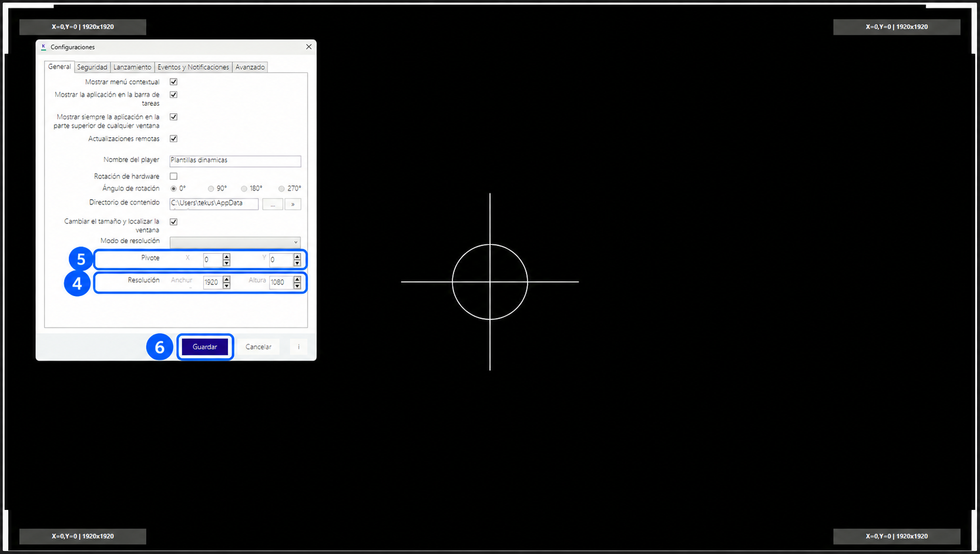Click the Anchura 1920 input field
980x554 pixels.
coord(213,283)
